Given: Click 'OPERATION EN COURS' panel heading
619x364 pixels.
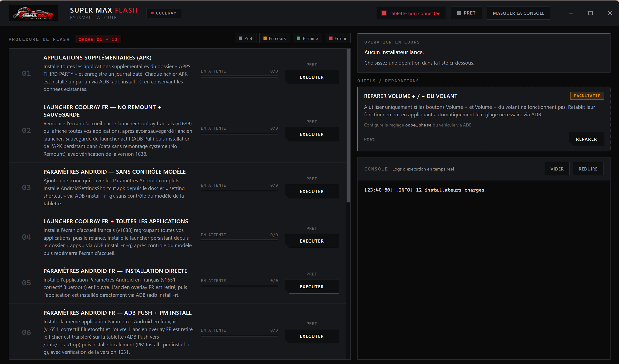Looking at the screenshot, I should tap(392, 42).
